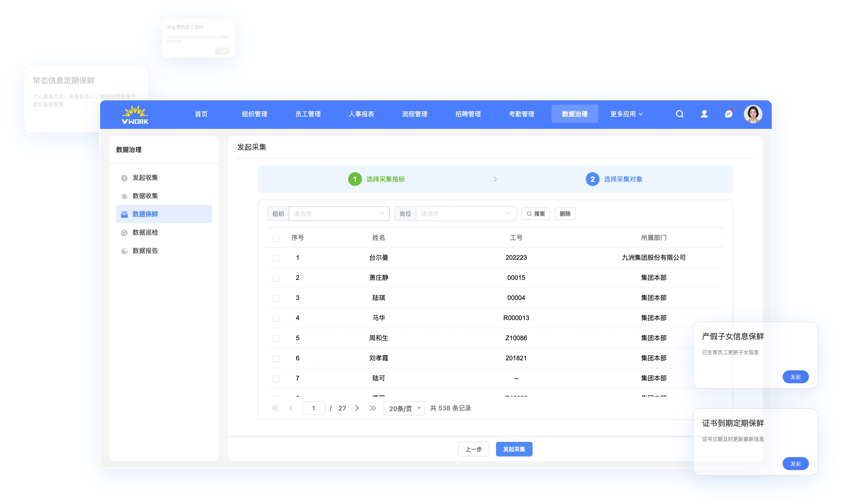Select 数据报告 in the sidebar

pos(164,251)
